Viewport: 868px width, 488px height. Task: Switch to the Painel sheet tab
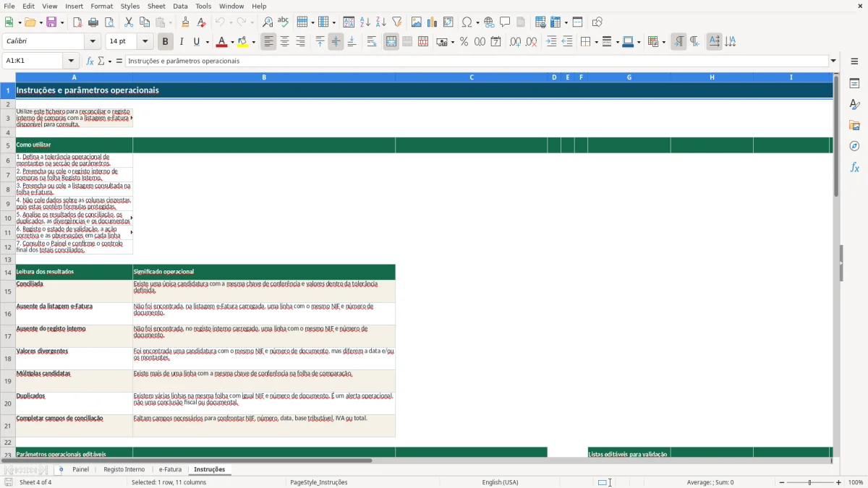pos(80,469)
